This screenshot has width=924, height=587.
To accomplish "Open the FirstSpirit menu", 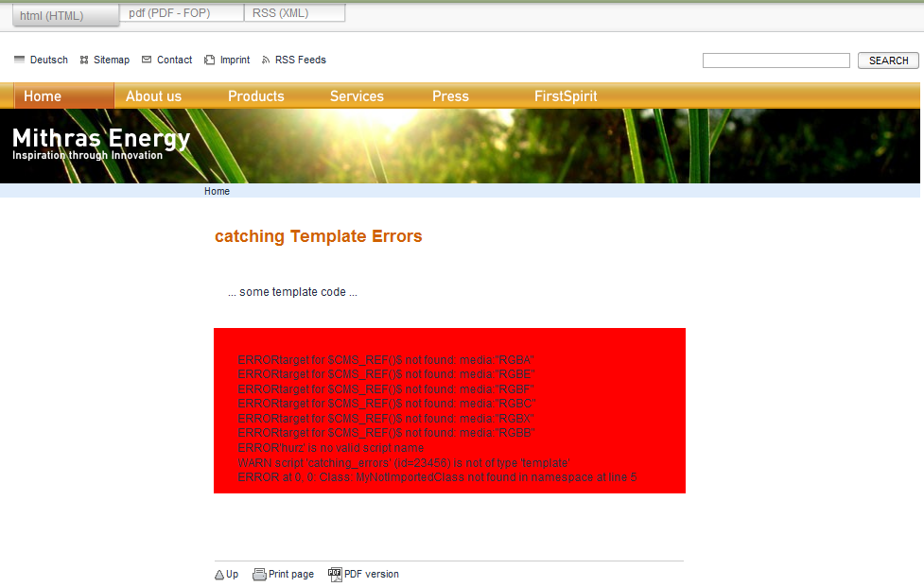I will [566, 96].
